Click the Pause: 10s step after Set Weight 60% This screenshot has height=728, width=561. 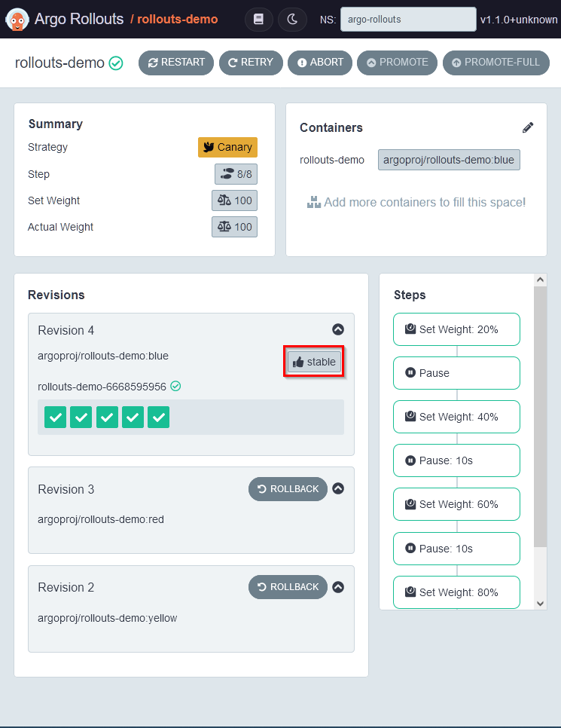click(x=456, y=549)
